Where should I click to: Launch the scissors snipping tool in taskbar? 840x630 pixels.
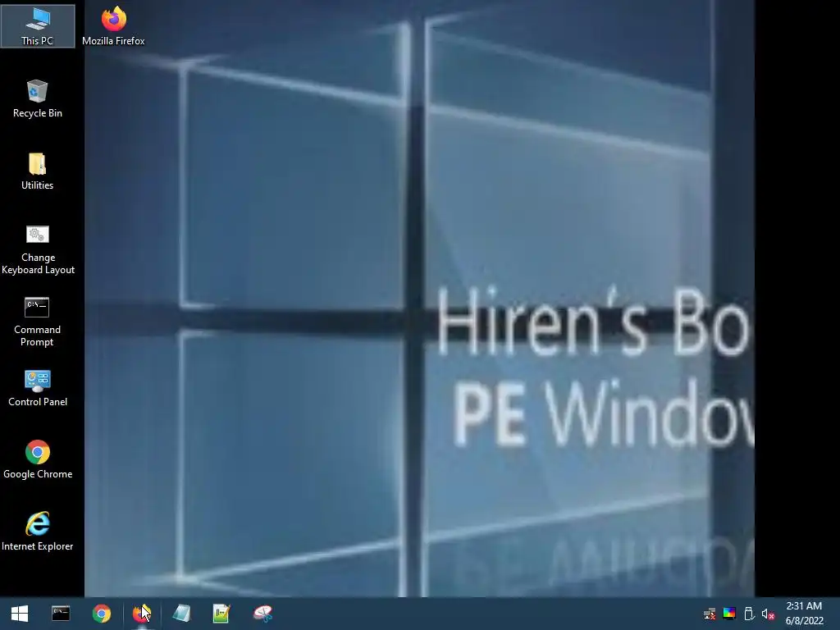(x=262, y=614)
